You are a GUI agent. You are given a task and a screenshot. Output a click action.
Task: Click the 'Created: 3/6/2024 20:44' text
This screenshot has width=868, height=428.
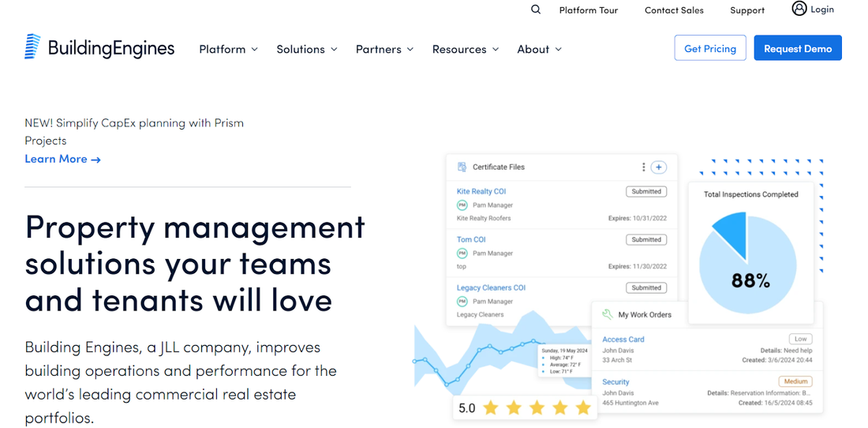[777, 360]
